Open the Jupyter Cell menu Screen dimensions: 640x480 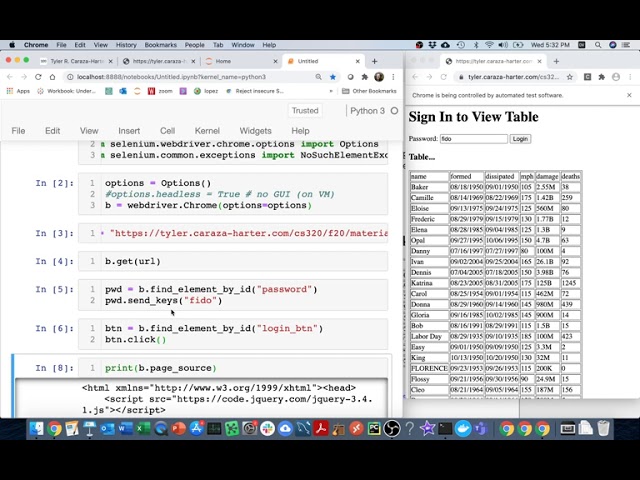pyautogui.click(x=167, y=131)
